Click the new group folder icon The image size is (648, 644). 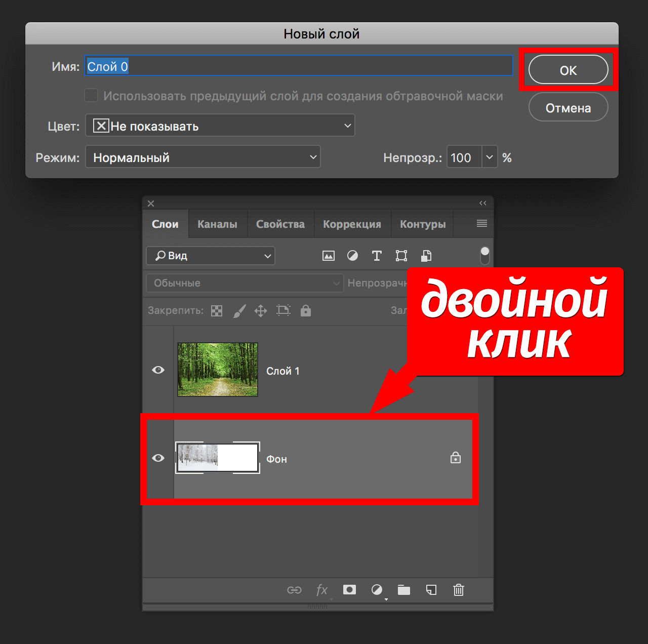point(404,590)
